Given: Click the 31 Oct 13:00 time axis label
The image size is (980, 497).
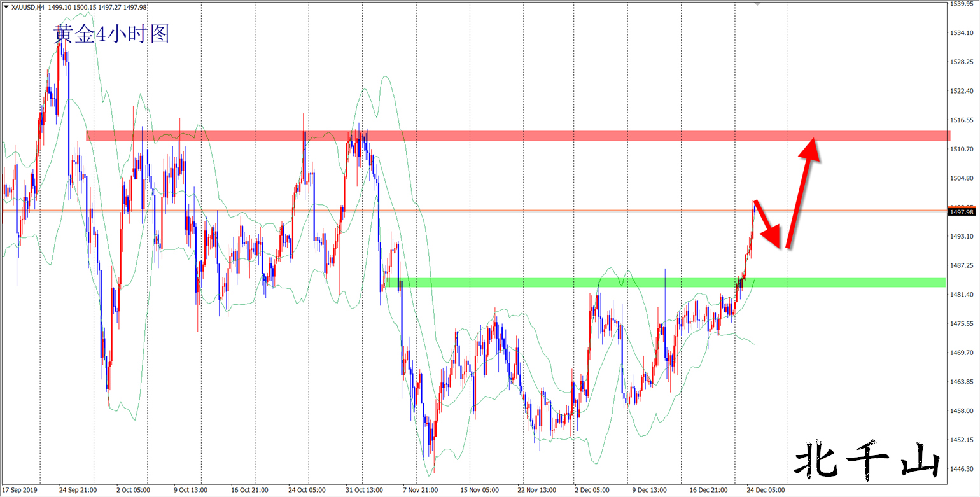Looking at the screenshot, I should pos(363,491).
